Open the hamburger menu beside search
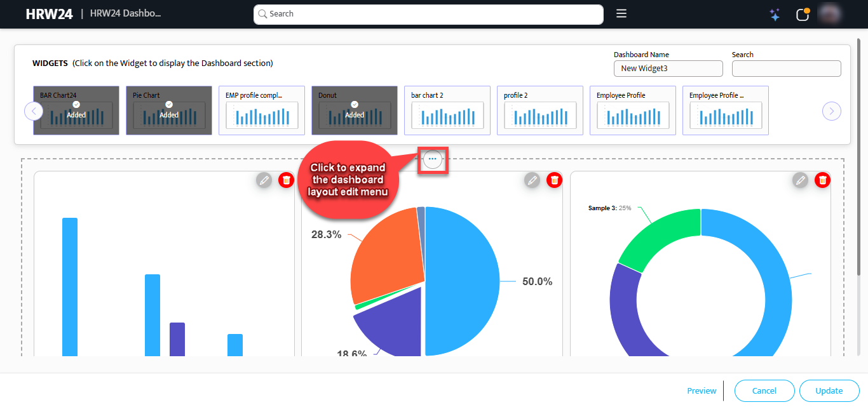 [x=621, y=13]
